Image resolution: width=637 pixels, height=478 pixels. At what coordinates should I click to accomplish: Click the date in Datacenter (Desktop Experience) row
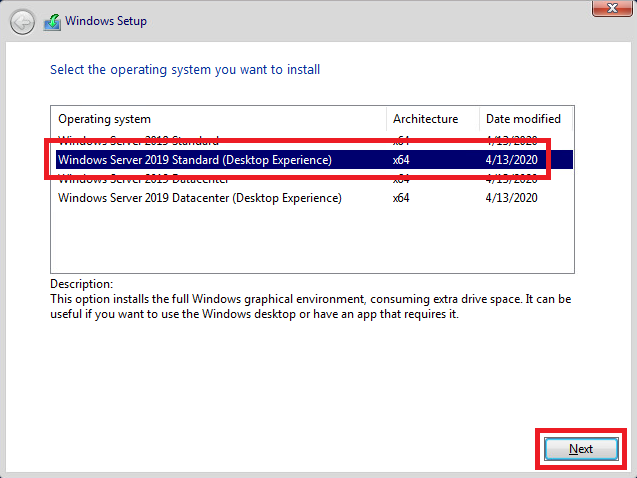(513, 198)
